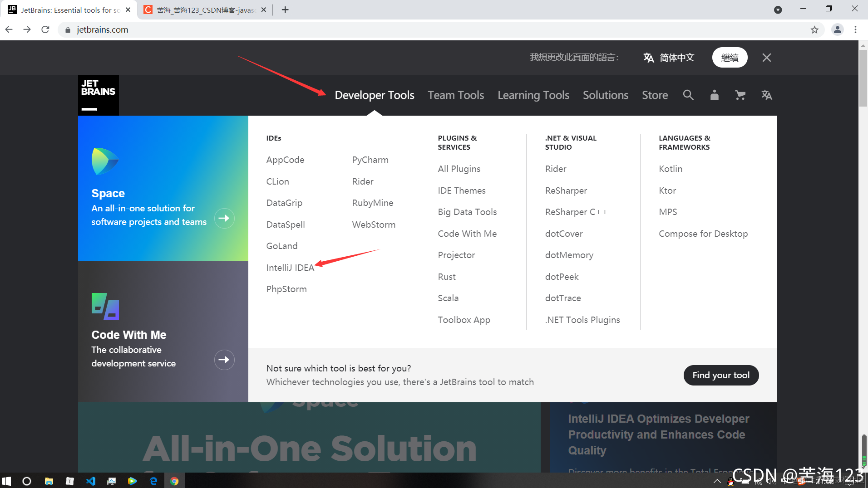The height and width of the screenshot is (488, 868).
Task: Click the JetBrains logo
Action: 99,95
